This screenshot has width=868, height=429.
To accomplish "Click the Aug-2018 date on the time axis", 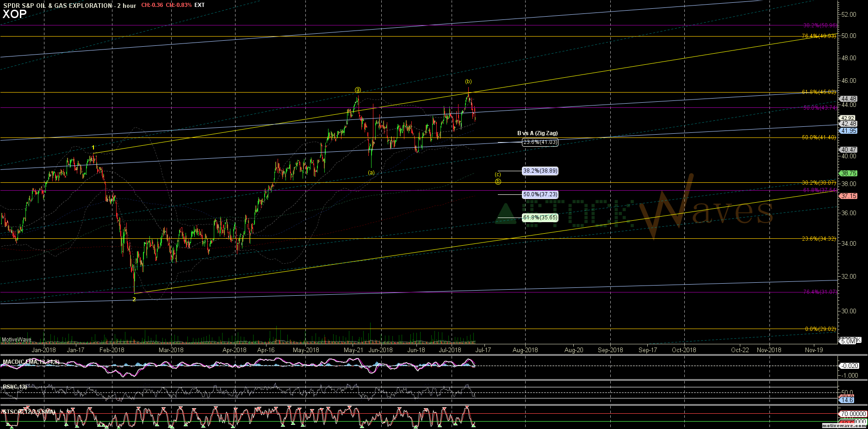I will (x=525, y=350).
